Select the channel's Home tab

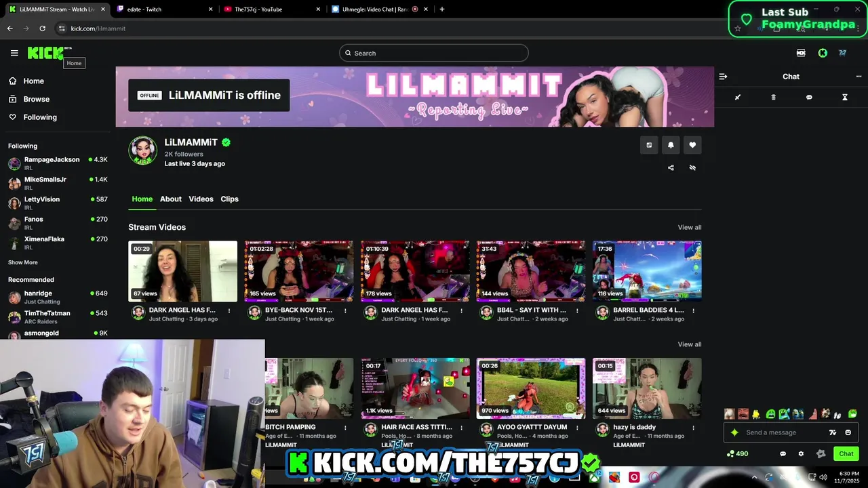(x=142, y=199)
